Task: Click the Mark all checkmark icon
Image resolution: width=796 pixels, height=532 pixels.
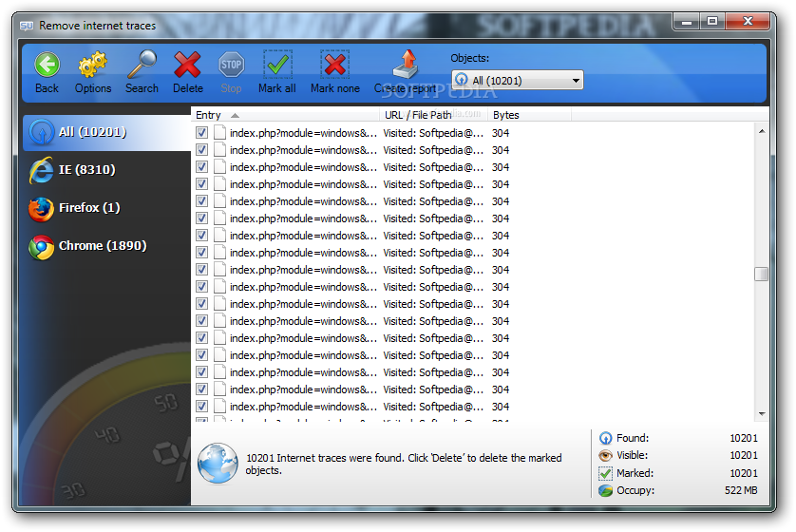Action: pyautogui.click(x=277, y=65)
